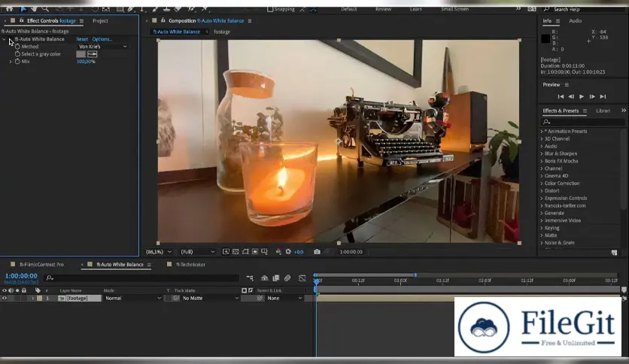This screenshot has height=364, width=629.
Task: Open Composition Mini-Flowchart icon in timeline
Action: [x=250, y=278]
